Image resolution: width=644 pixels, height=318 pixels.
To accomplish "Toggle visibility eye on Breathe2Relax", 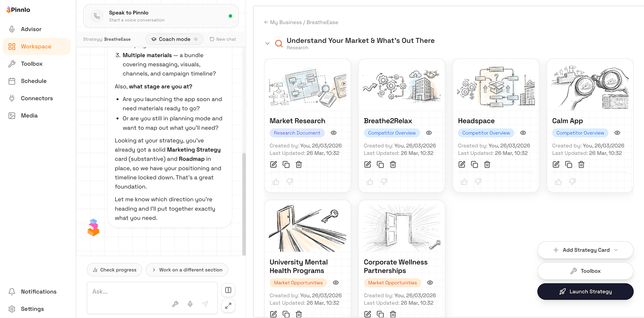I will (429, 133).
